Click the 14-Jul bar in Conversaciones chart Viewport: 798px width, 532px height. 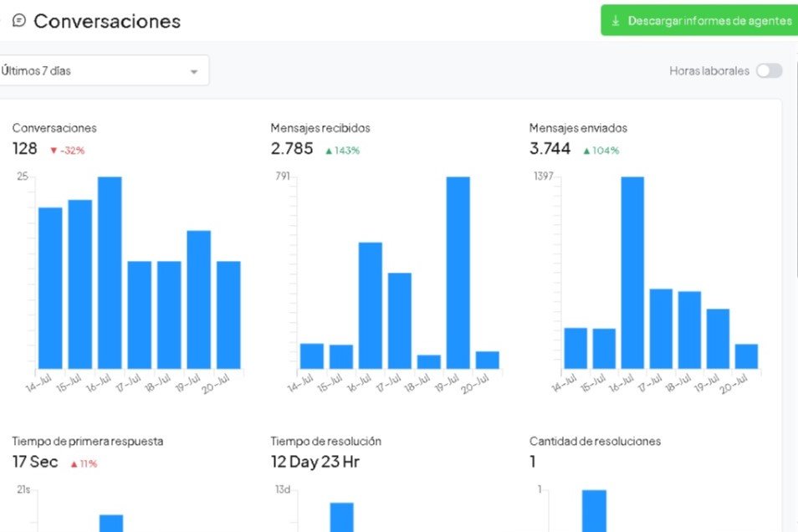pos(50,288)
